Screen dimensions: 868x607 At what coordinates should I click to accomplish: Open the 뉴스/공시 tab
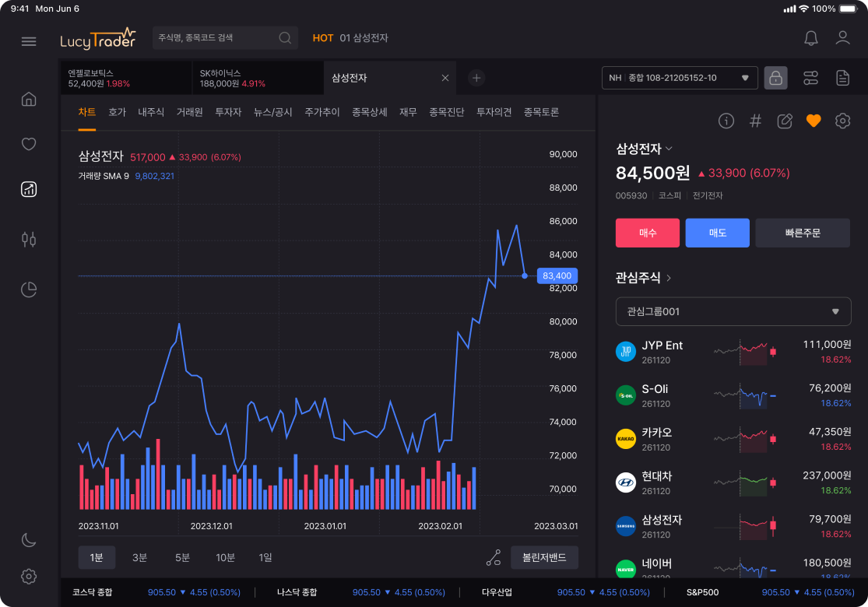click(x=272, y=112)
